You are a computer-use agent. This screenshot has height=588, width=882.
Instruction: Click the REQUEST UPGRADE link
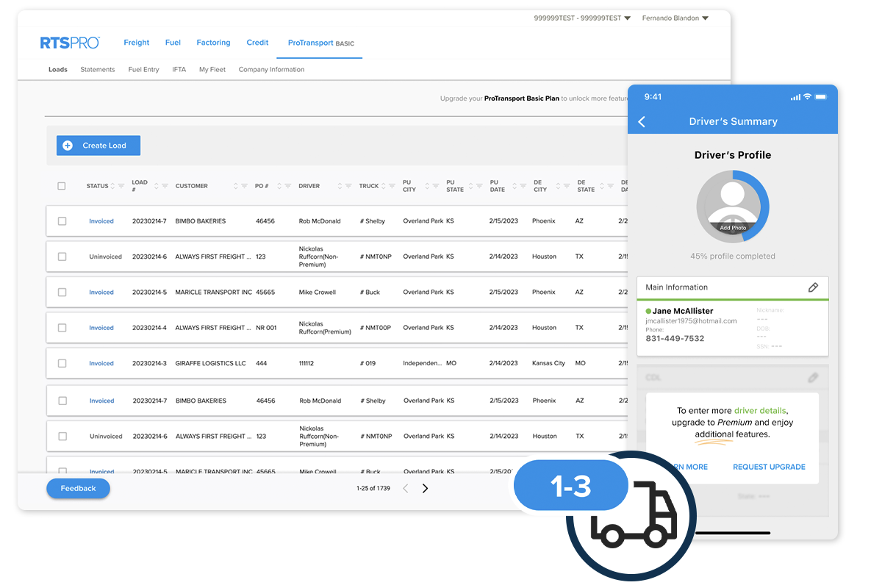click(769, 466)
